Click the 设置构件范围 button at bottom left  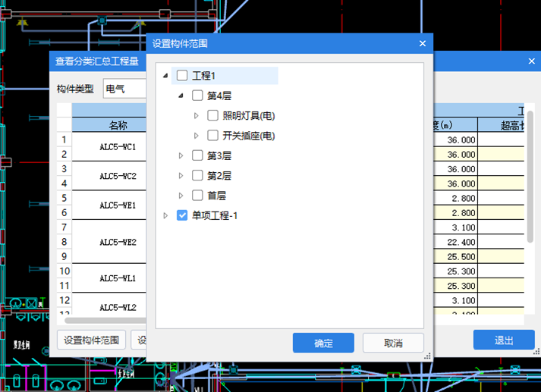coord(91,340)
